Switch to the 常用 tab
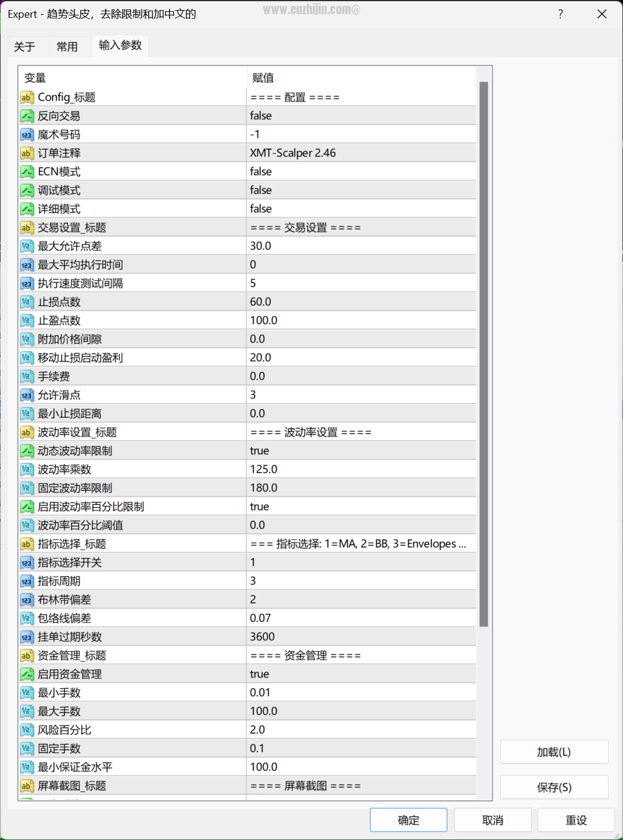This screenshot has height=840, width=623. [67, 47]
